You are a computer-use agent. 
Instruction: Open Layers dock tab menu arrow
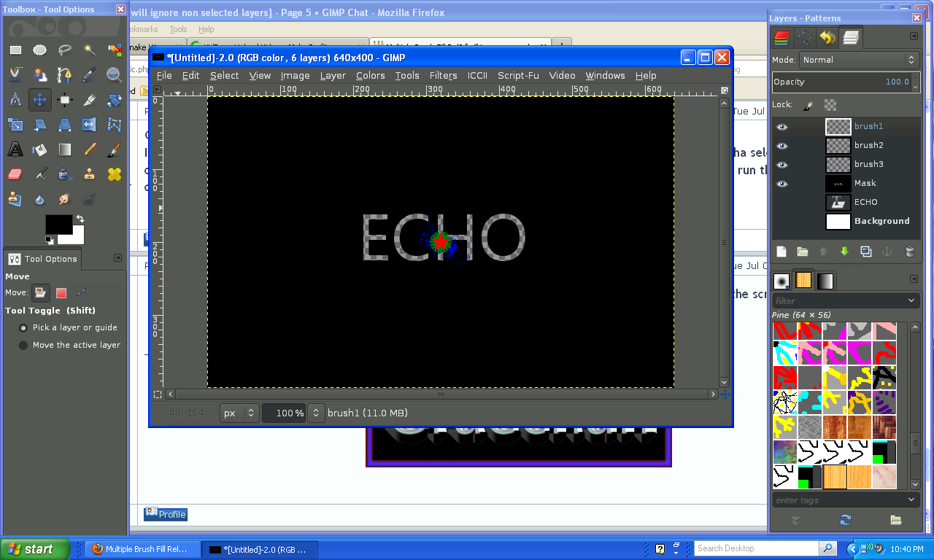(x=914, y=36)
